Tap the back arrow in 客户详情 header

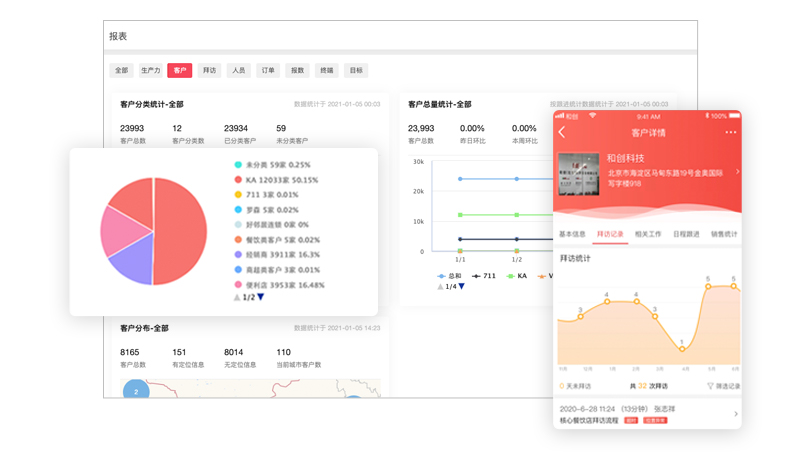562,133
